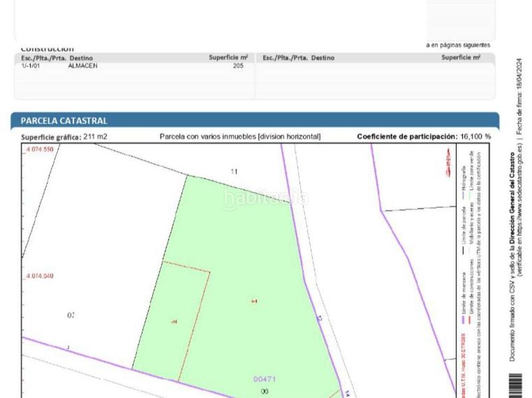Click street number 12 label on map
Screen dimensions: 532x398
[x=319, y=319]
